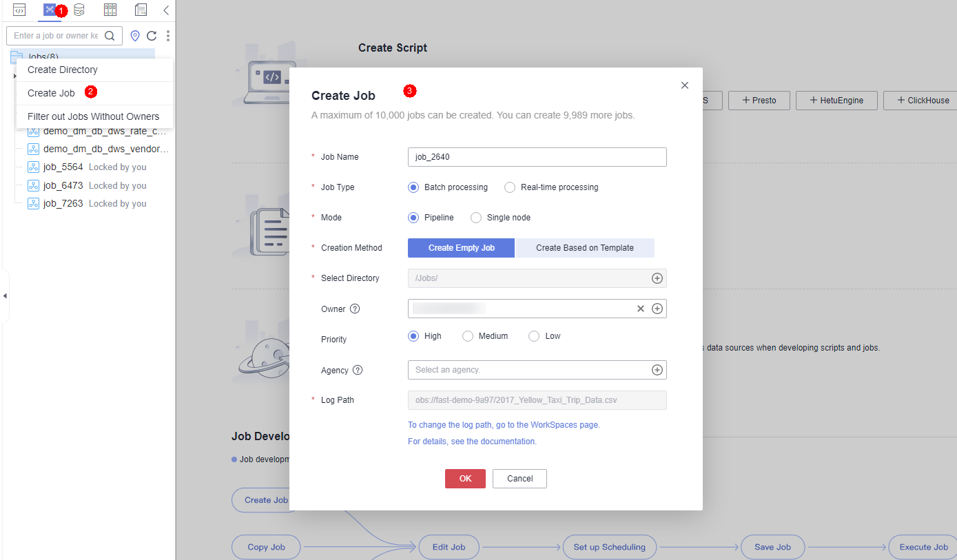Clear the Owner field with X icon

tap(640, 309)
